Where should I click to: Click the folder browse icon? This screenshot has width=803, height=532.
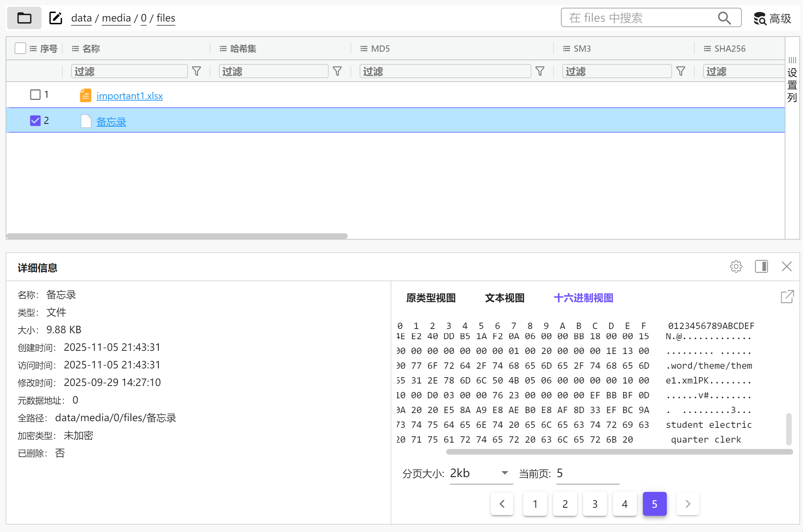pos(24,18)
